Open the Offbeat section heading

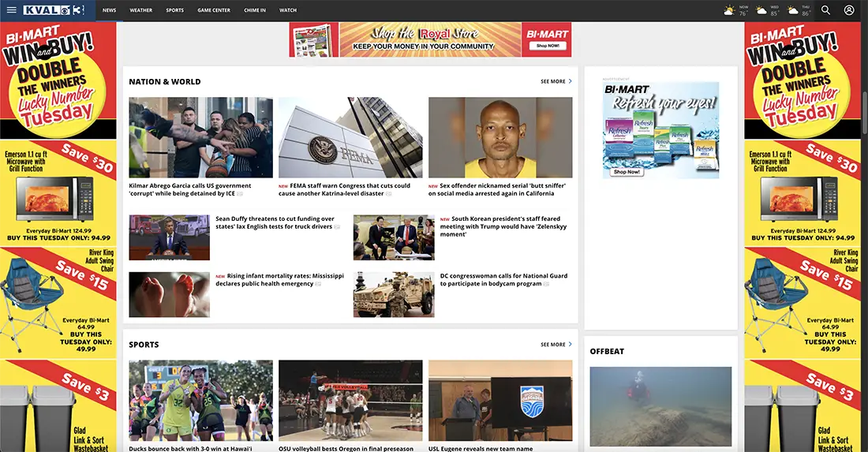pyautogui.click(x=607, y=351)
